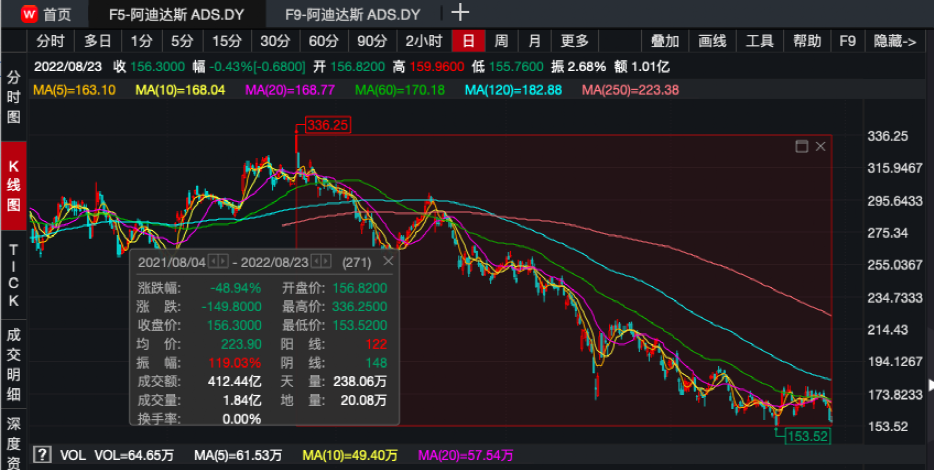
Task: Open the 工具 tools menu
Action: click(760, 41)
